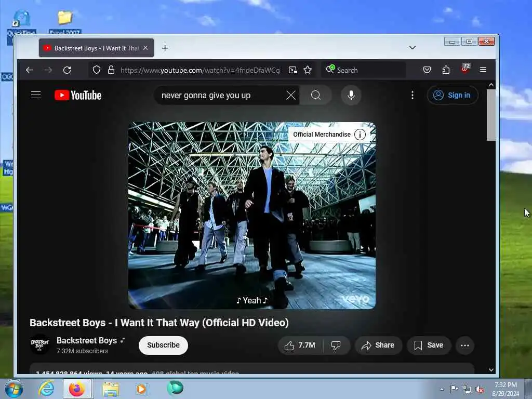Bookmark this page with the star icon
The image size is (532, 399).
308,70
